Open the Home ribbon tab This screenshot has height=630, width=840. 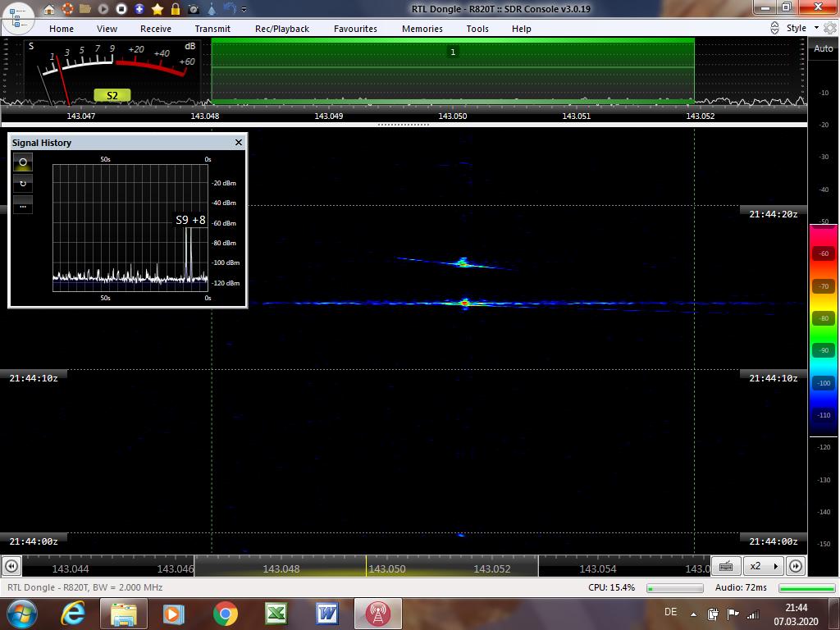[62, 29]
